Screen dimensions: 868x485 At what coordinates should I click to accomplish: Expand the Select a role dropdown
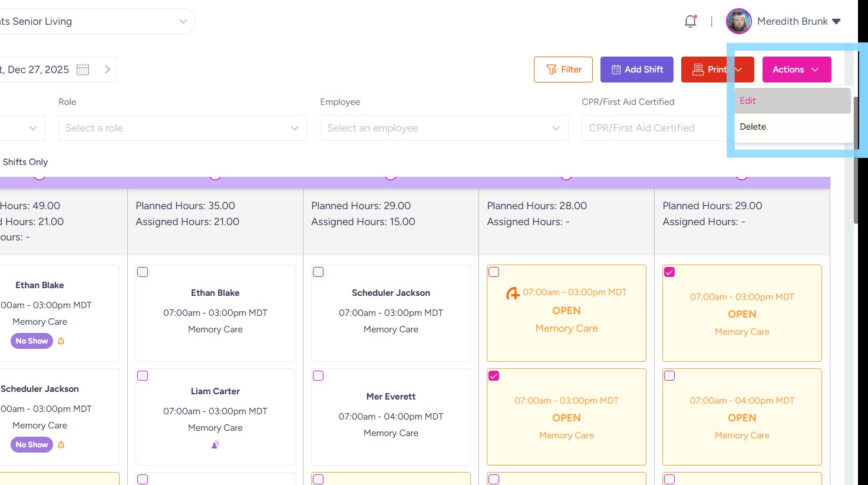[182, 128]
